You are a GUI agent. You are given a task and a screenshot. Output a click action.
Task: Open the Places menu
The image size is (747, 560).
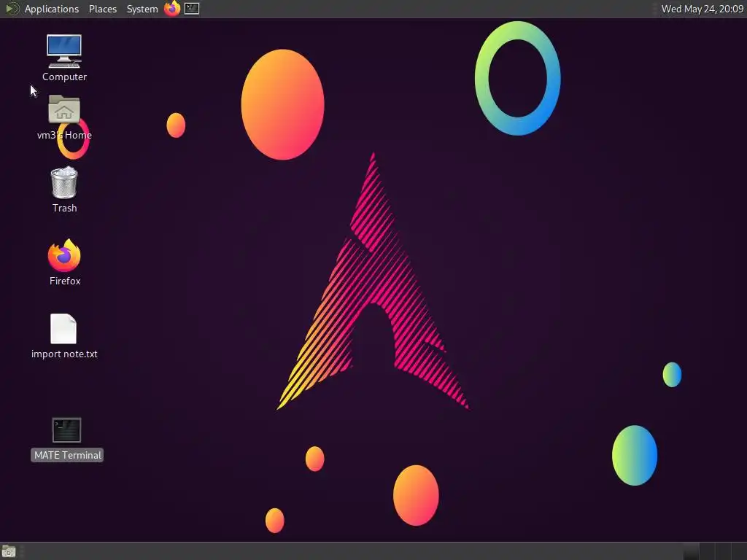coord(102,9)
